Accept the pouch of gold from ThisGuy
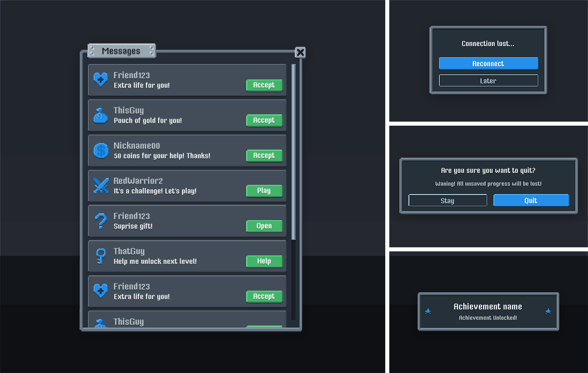588x373 pixels. (x=264, y=120)
